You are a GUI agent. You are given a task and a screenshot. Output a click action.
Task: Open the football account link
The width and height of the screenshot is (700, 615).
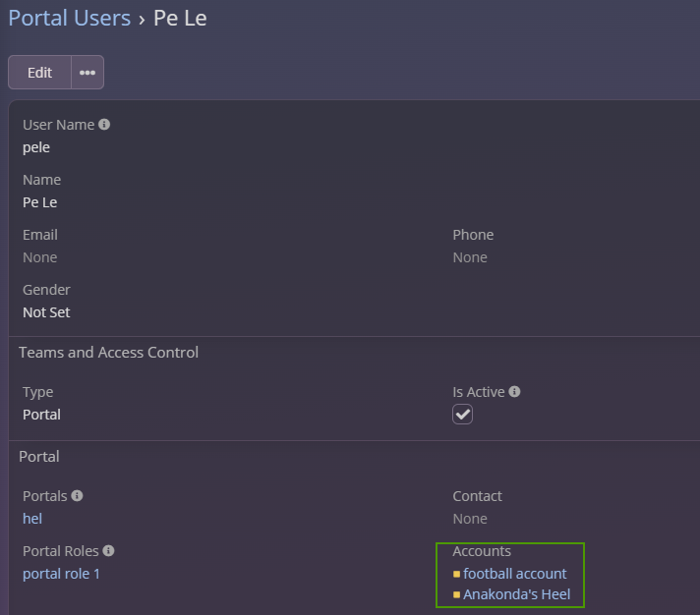coord(515,574)
